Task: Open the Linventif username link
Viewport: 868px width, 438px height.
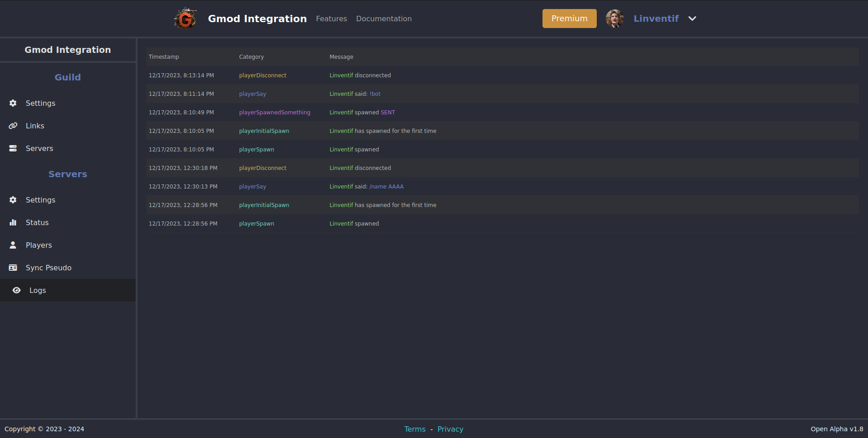Action: point(656,19)
